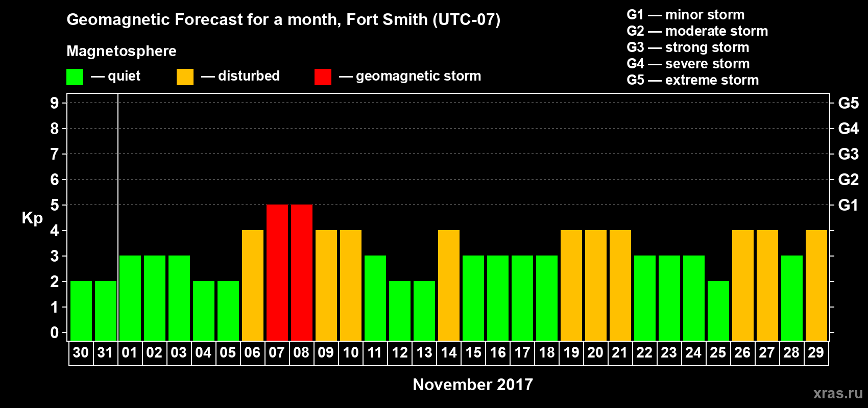
Task: Click the Geomagnetic Forecast chart title
Action: point(283,20)
